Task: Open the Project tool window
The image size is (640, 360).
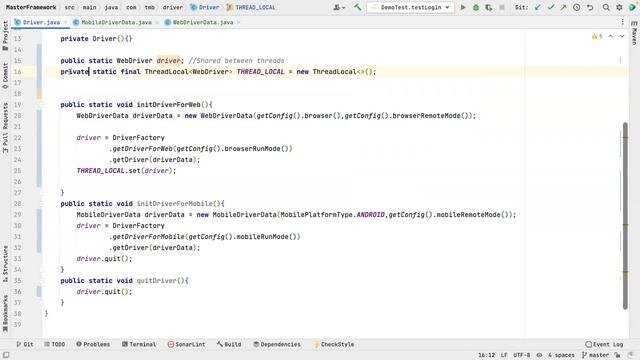Action: tap(5, 36)
